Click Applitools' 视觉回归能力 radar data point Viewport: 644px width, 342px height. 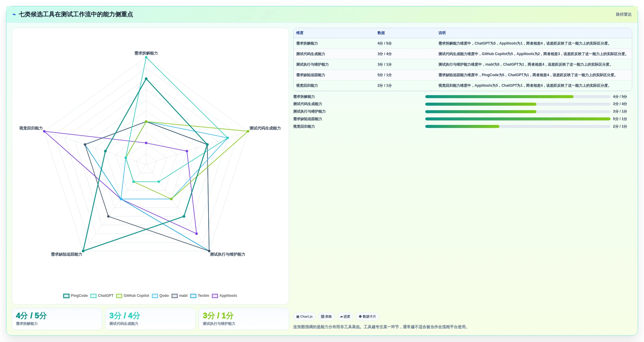point(44,131)
